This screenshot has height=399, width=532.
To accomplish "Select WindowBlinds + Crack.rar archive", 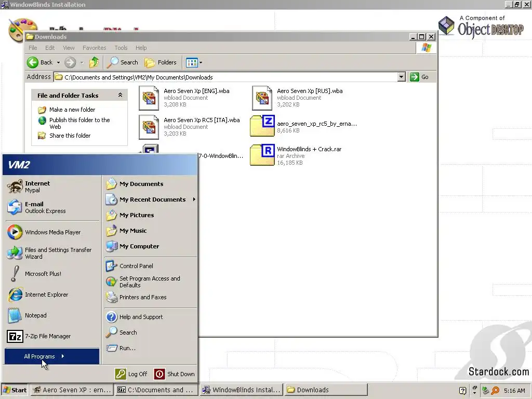I will pos(296,155).
